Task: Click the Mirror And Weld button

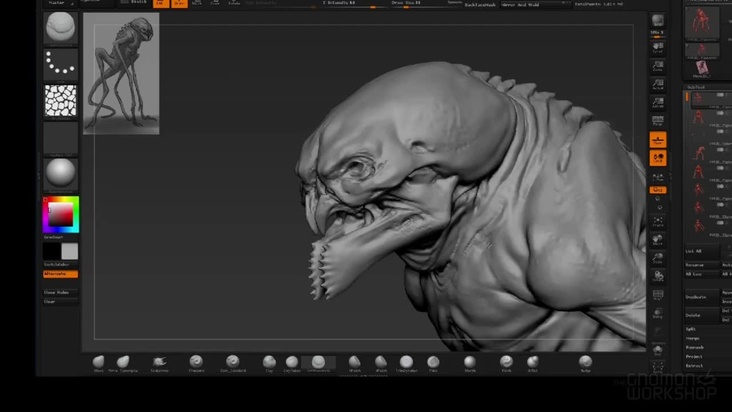Action: (535, 5)
